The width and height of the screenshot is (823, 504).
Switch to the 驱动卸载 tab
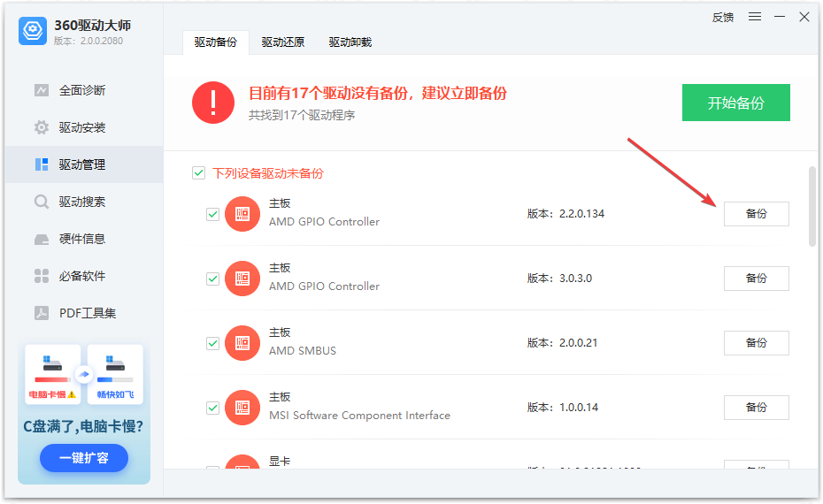point(350,42)
